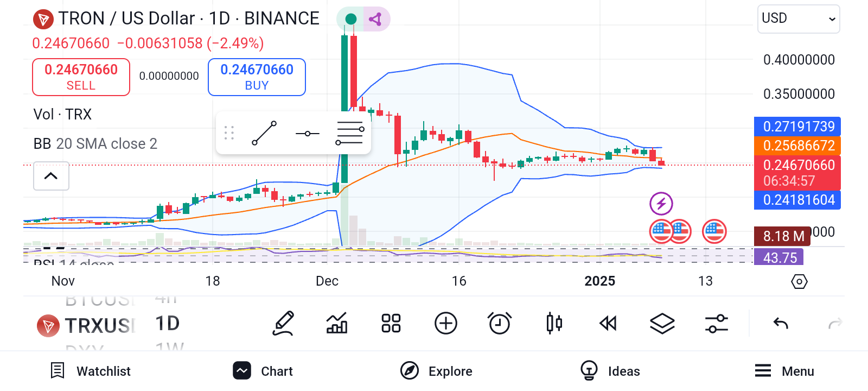The width and height of the screenshot is (868, 391).
Task: Open the USD currency dropdown
Action: [x=799, y=19]
